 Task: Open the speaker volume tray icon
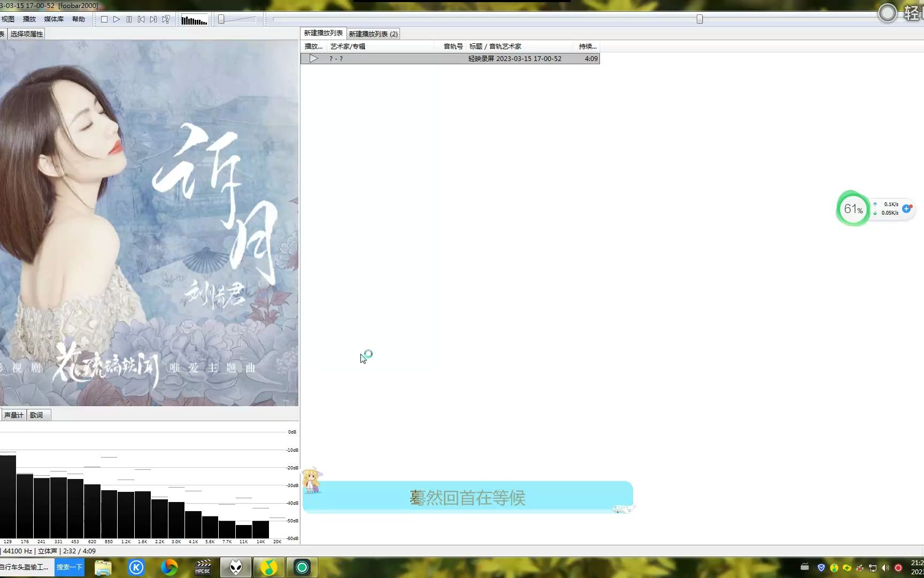pyautogui.click(x=885, y=568)
